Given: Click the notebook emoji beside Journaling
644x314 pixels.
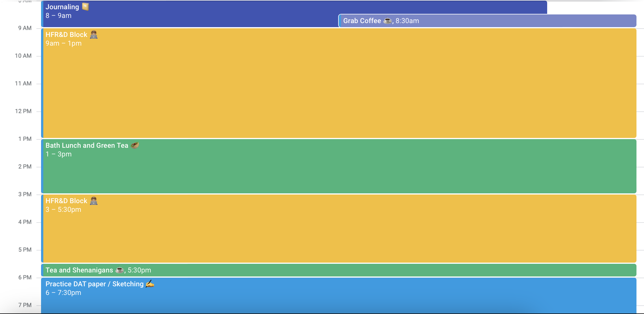Looking at the screenshot, I should pos(85,7).
